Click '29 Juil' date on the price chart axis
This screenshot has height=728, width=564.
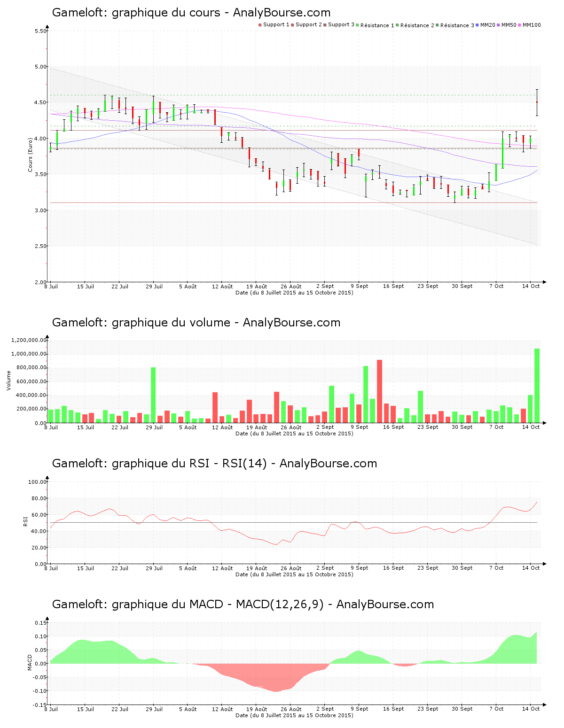click(154, 286)
